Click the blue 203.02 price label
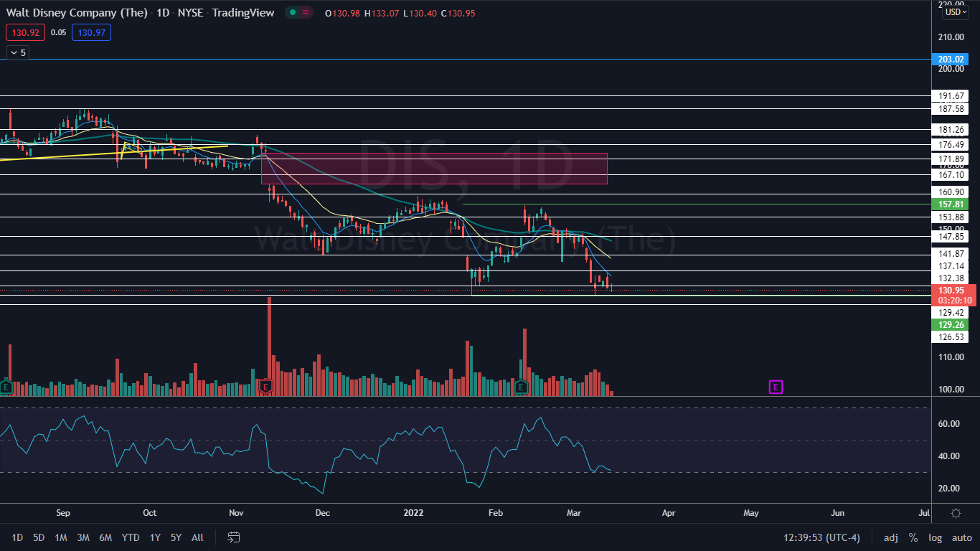This screenshot has width=980, height=551. coord(950,60)
